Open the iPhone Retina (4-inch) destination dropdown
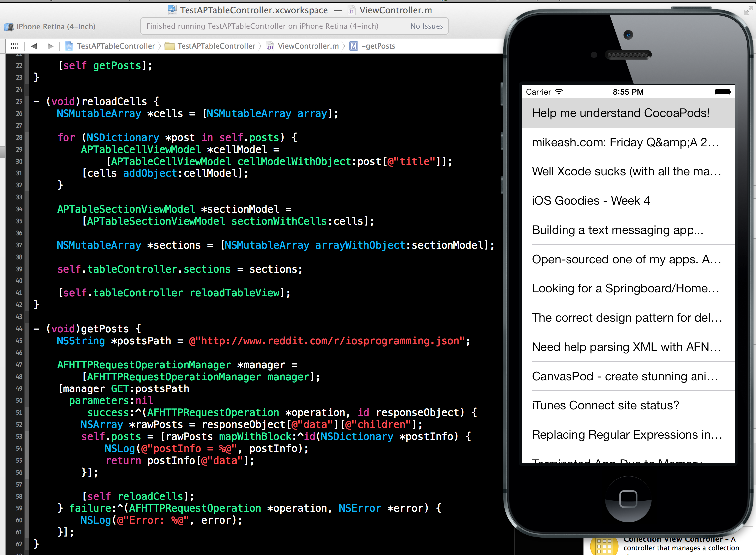 [56, 27]
